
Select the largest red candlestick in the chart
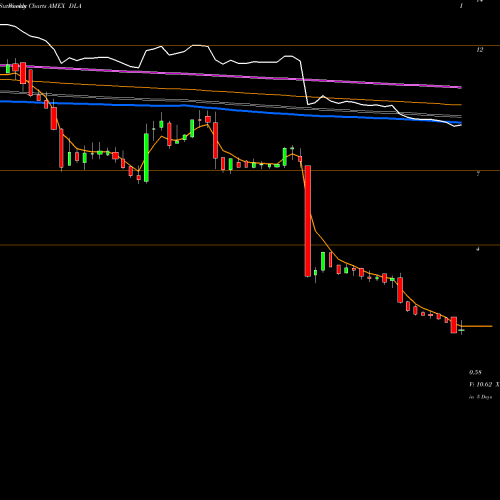(x=308, y=221)
